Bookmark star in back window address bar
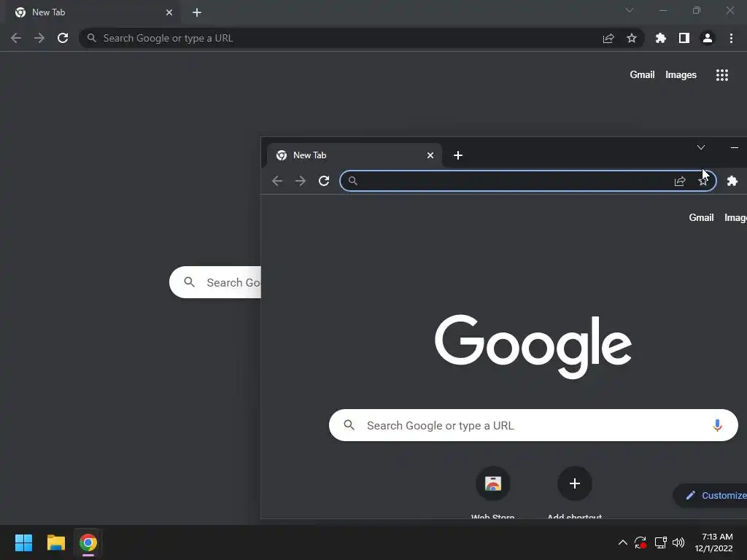Image resolution: width=747 pixels, height=560 pixels. click(x=632, y=38)
